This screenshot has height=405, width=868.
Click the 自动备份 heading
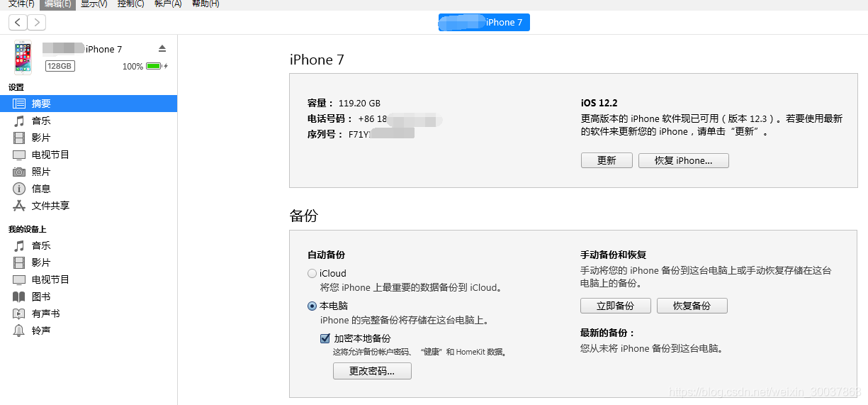pyautogui.click(x=326, y=255)
